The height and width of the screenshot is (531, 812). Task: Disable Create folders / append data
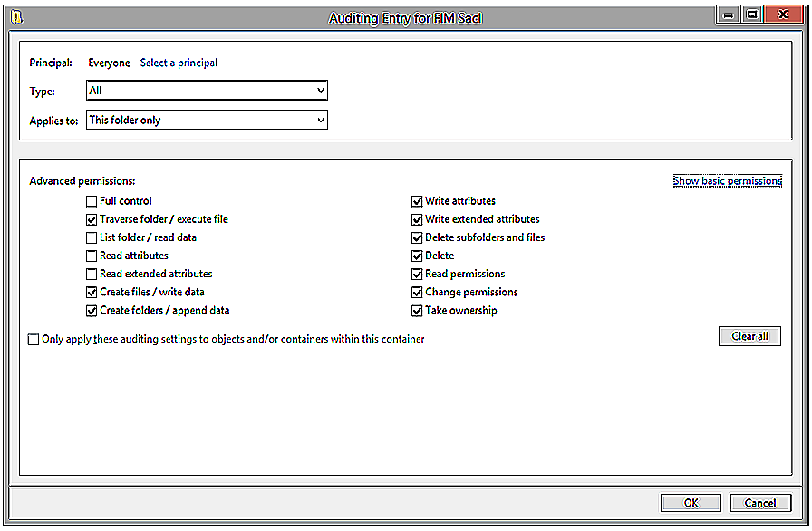tap(92, 311)
